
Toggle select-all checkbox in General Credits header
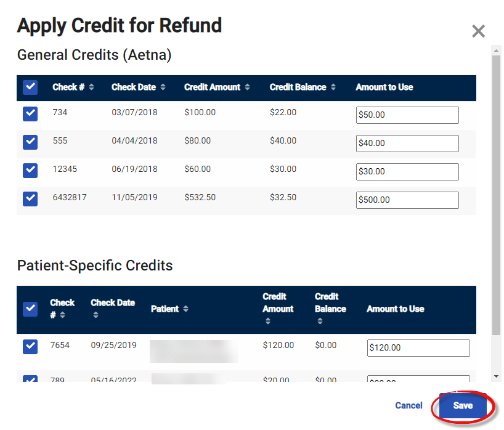click(x=30, y=87)
